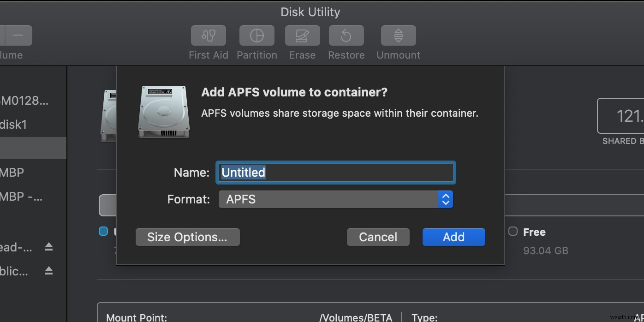The height and width of the screenshot is (322, 644).
Task: Click the Name field containing 'Untitled'
Action: pos(335,172)
